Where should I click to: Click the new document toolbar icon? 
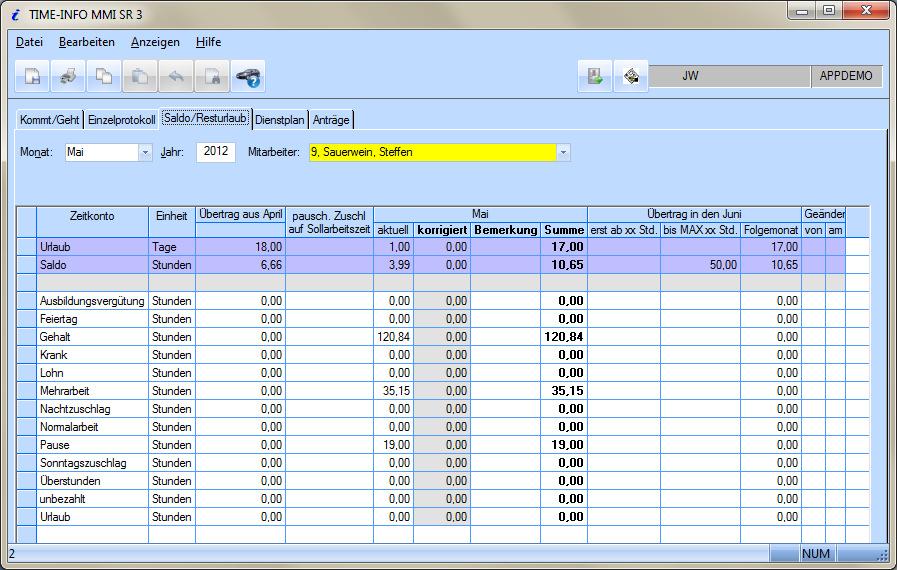(32, 76)
